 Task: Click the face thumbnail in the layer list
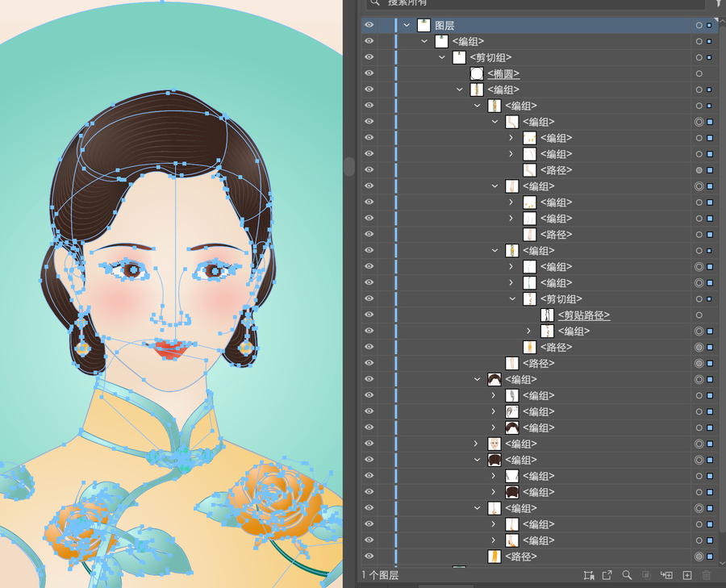[494, 444]
